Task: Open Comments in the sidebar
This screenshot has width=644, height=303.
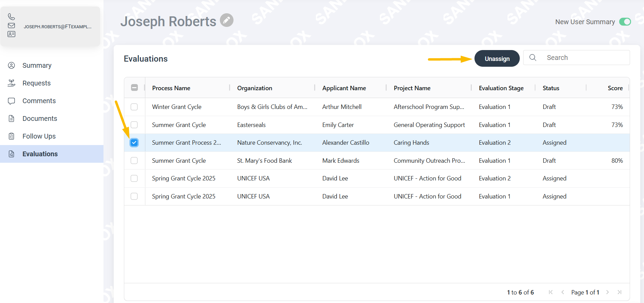Action: coord(52,101)
